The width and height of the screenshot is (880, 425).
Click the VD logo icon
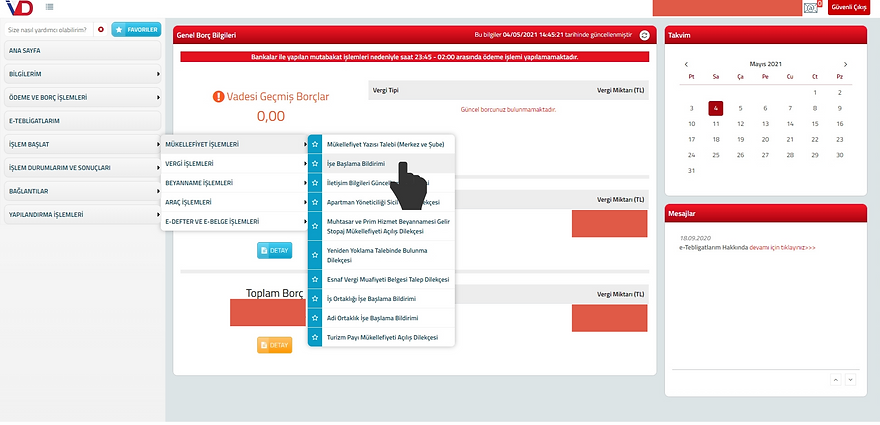pyautogui.click(x=20, y=7)
